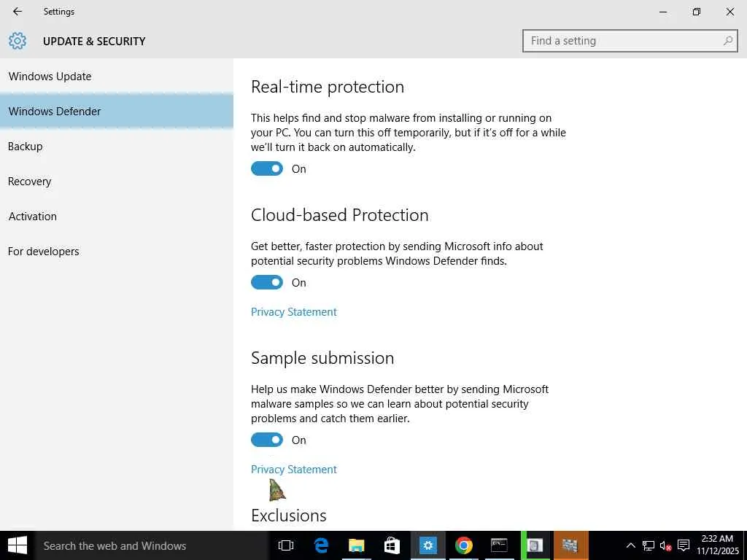Click the Find a setting search box

(630, 41)
